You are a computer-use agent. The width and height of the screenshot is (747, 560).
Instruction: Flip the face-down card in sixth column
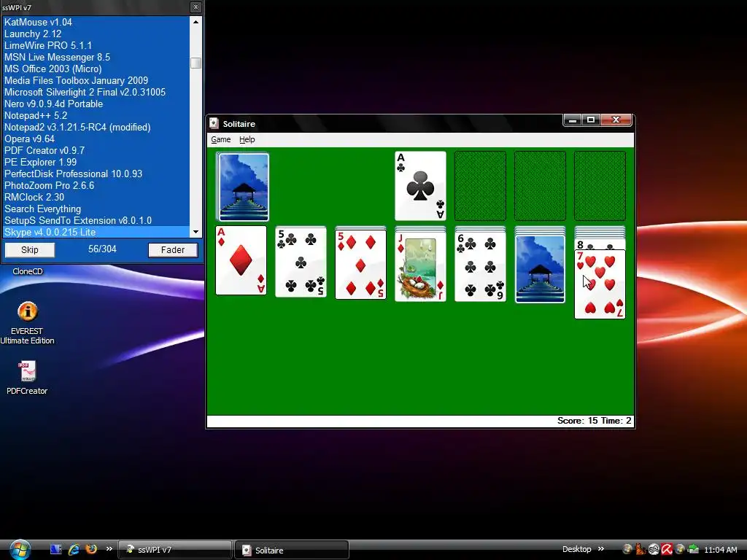click(x=540, y=269)
